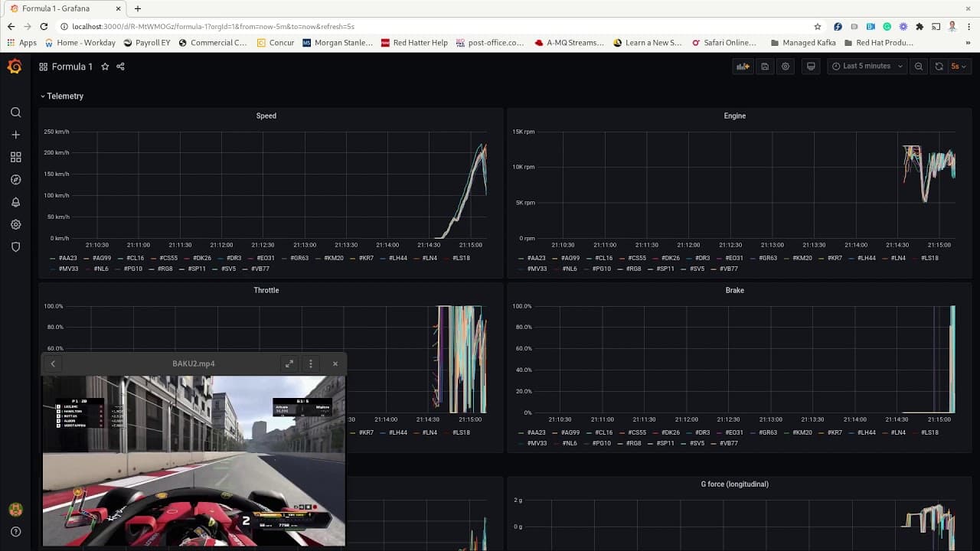Open the Configuration gear in sidebar
980x551 pixels.
click(x=15, y=225)
